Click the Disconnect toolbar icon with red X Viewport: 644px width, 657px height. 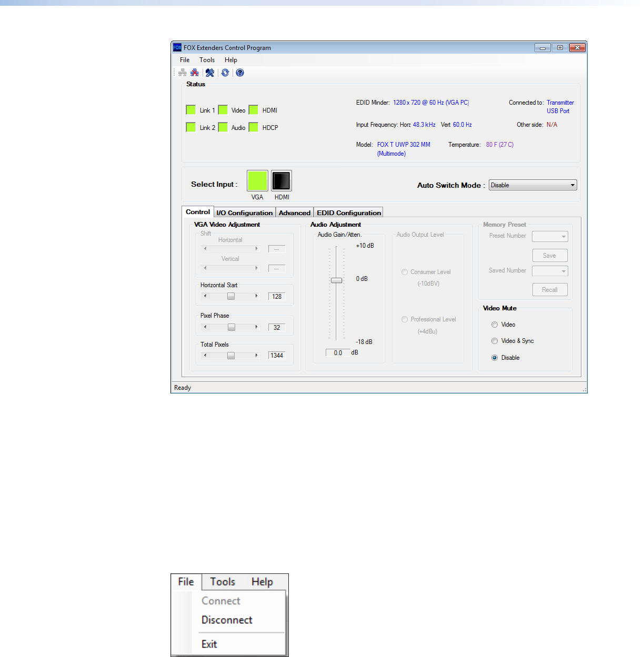click(195, 73)
